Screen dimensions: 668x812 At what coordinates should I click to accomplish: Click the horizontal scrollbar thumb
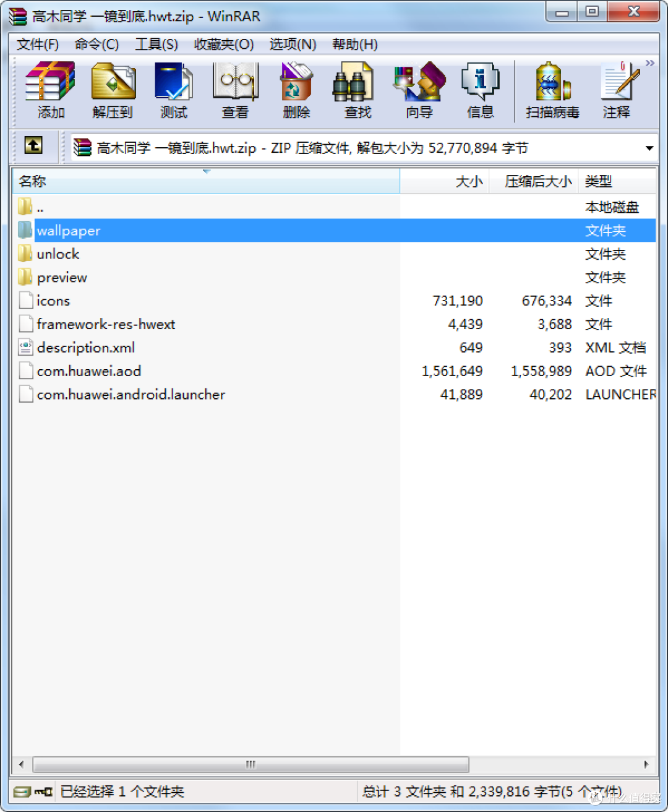tap(250, 764)
